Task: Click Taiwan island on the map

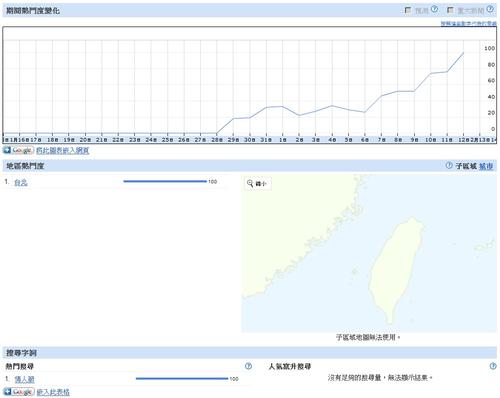Action: (395, 267)
